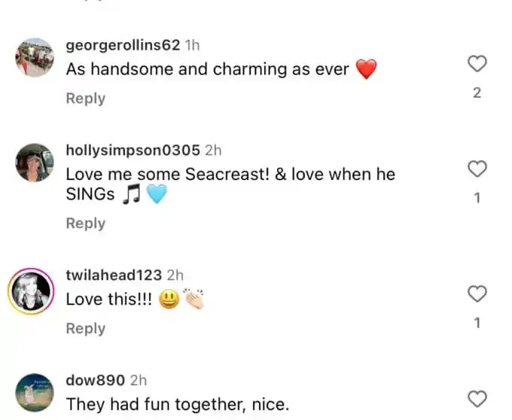This screenshot has width=512, height=420.
Task: Reply to georgerollins62's comment
Action: 86,99
